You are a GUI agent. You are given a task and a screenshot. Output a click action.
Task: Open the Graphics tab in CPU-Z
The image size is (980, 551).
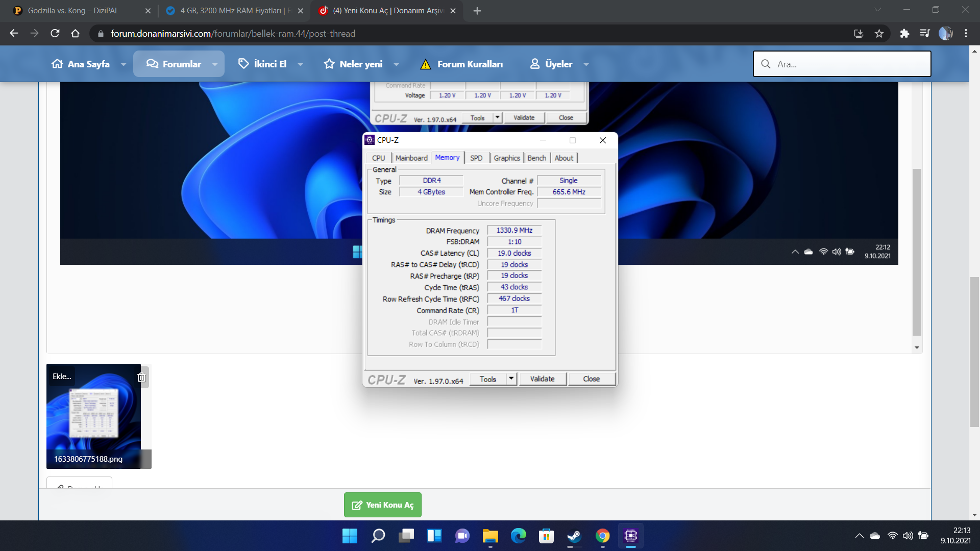(506, 158)
